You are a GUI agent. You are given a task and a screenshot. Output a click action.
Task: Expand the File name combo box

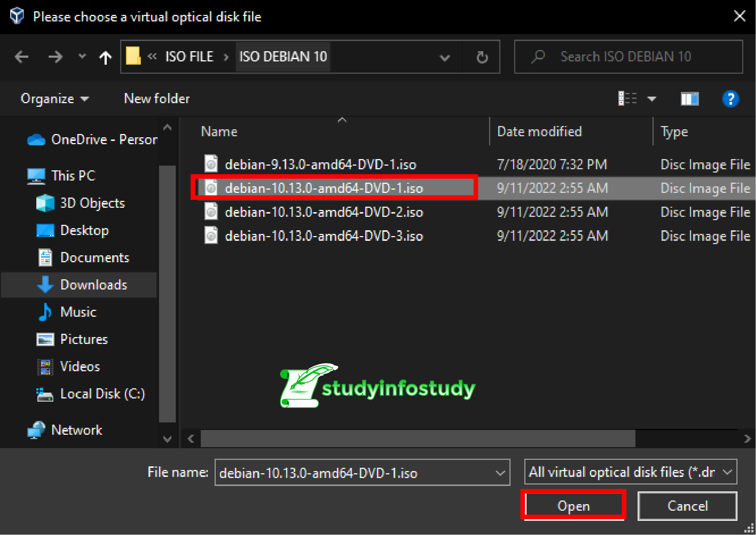click(500, 473)
